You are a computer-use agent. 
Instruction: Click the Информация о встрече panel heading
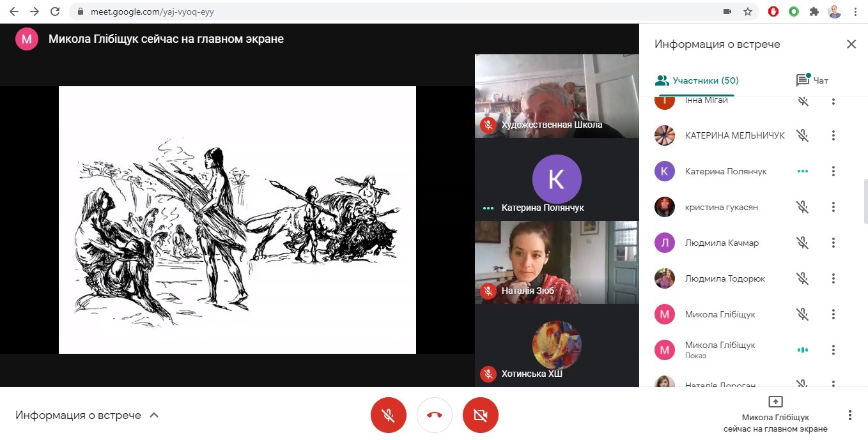(x=717, y=44)
